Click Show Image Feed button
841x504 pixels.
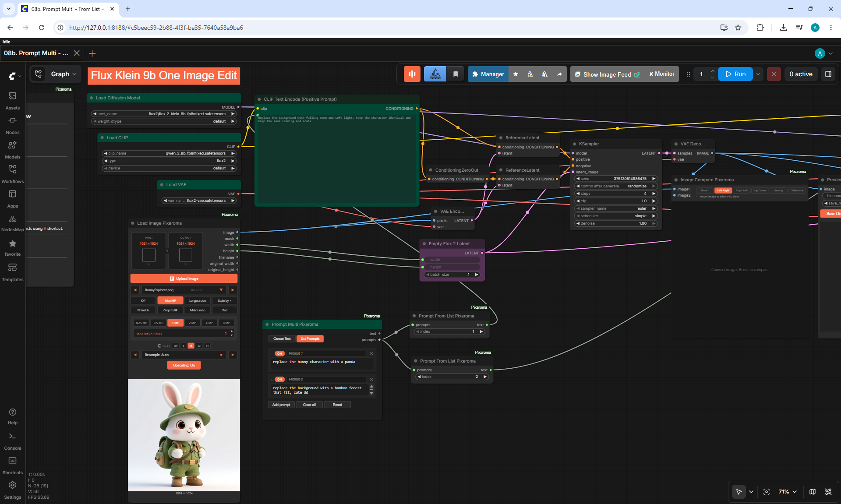(x=607, y=74)
